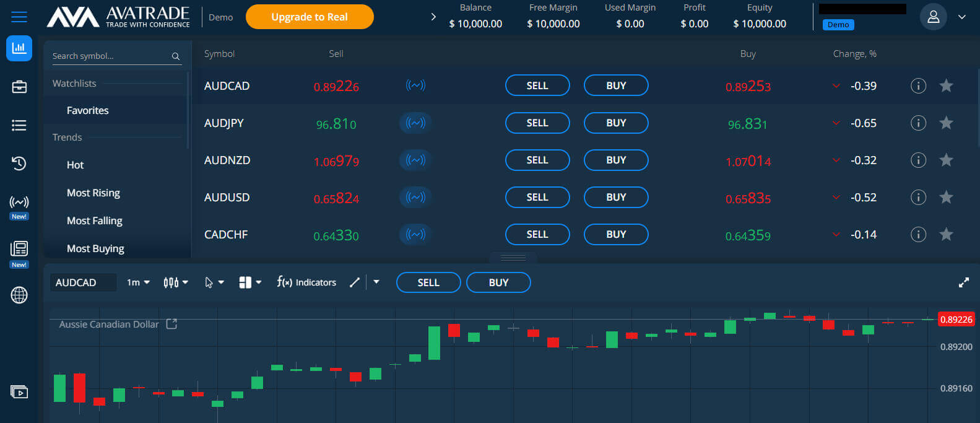
Task: Select Most Rising in Trends list
Action: click(x=93, y=193)
